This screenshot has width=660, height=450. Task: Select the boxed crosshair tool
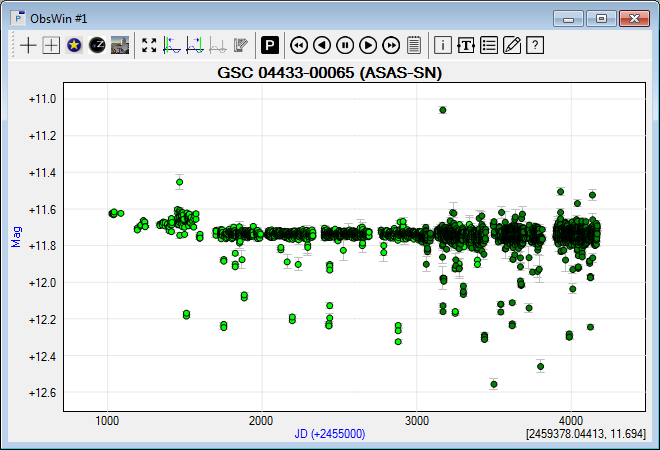coord(51,45)
